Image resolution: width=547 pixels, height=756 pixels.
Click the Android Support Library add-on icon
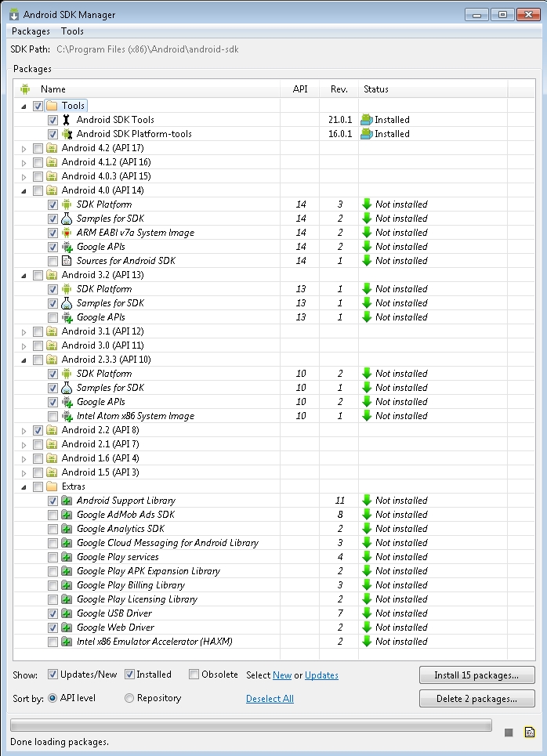[x=67, y=501]
